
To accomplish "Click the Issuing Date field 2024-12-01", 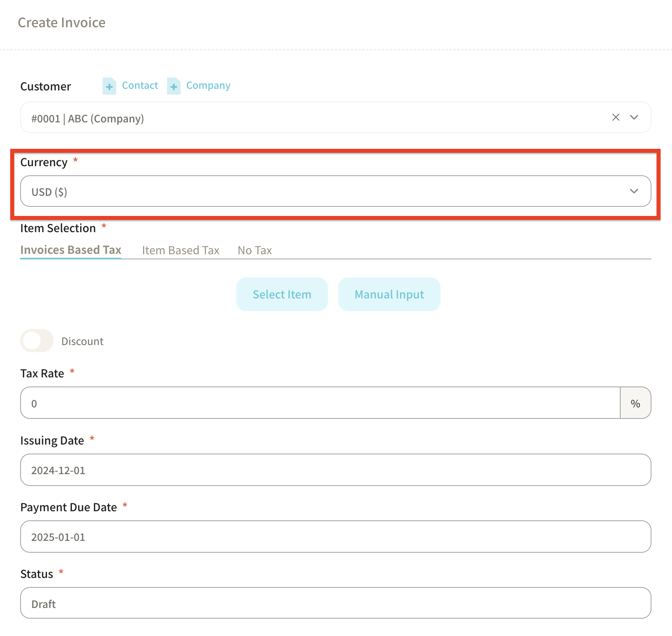I will [x=335, y=470].
